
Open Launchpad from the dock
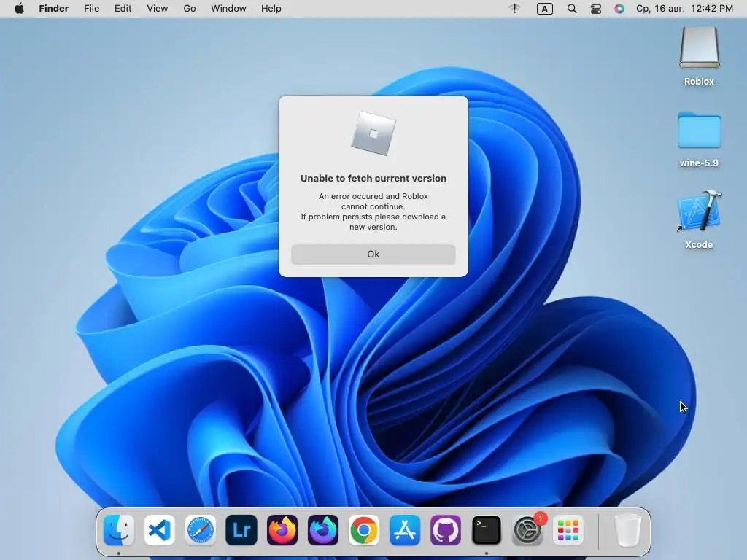pos(568,530)
